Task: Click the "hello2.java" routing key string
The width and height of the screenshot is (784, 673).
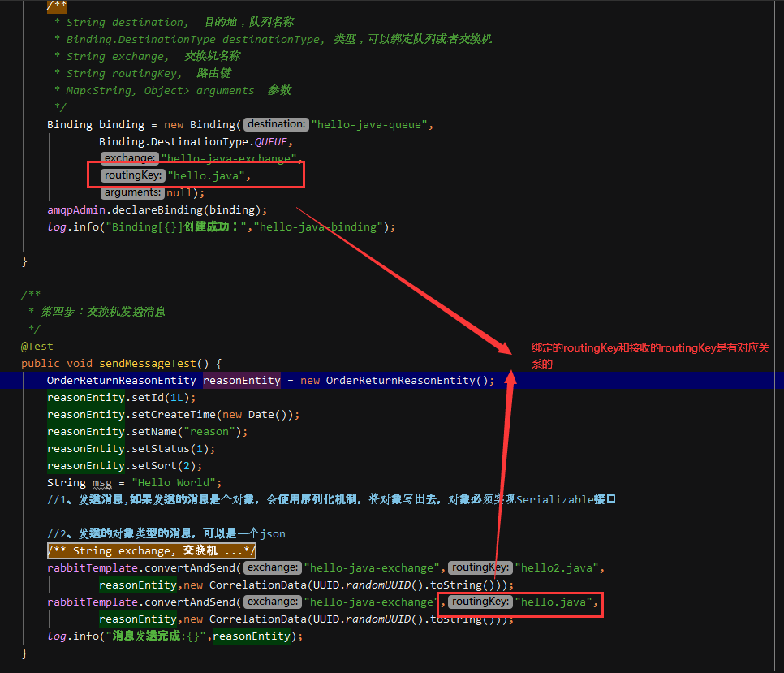Action: (x=557, y=568)
